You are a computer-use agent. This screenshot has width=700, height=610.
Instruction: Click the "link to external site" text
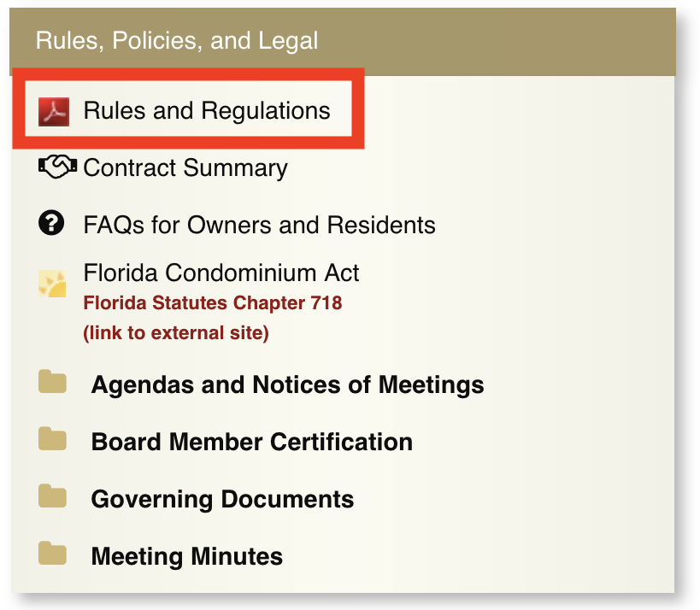pos(176,333)
